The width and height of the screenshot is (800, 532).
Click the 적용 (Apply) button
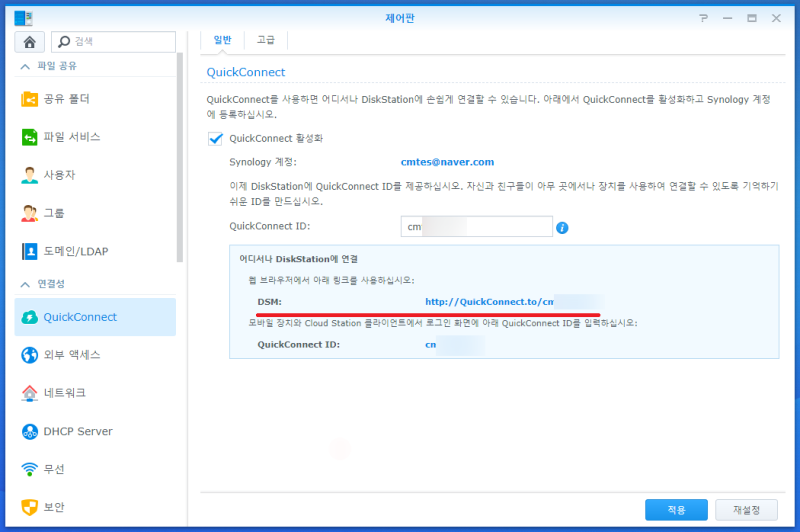click(x=676, y=510)
